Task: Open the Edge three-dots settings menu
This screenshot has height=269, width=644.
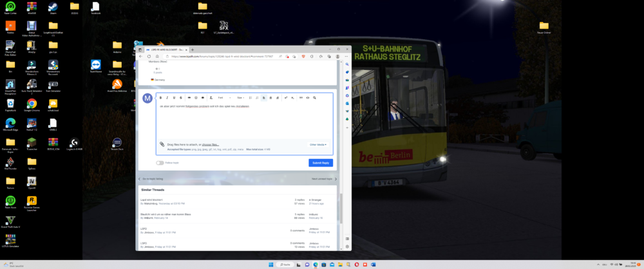Action: (346, 56)
